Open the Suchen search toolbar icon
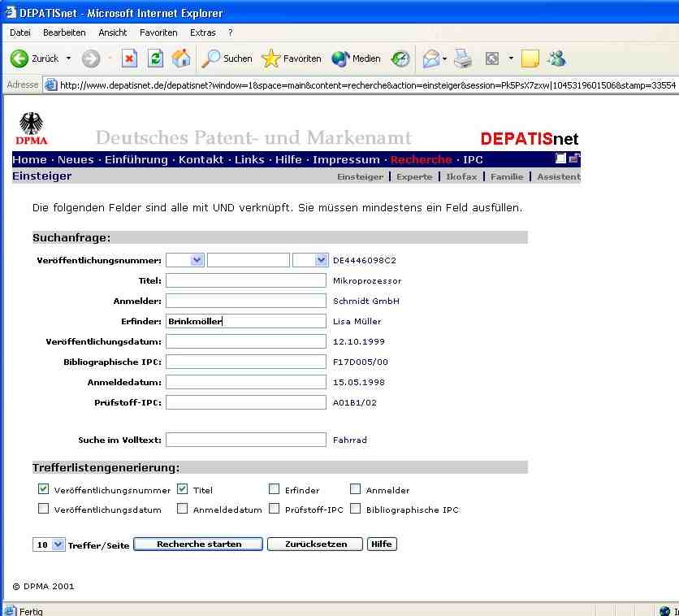This screenshot has height=616, width=679. click(x=227, y=59)
